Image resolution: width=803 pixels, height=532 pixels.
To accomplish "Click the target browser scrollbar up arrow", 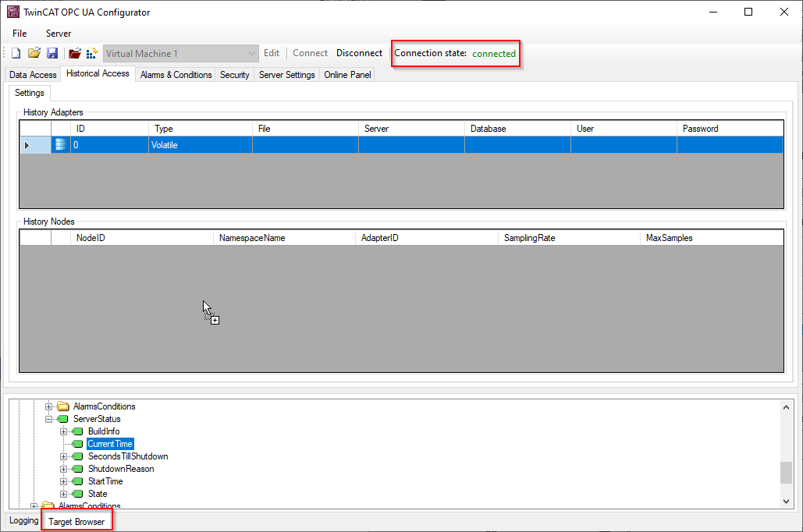I will click(x=786, y=407).
